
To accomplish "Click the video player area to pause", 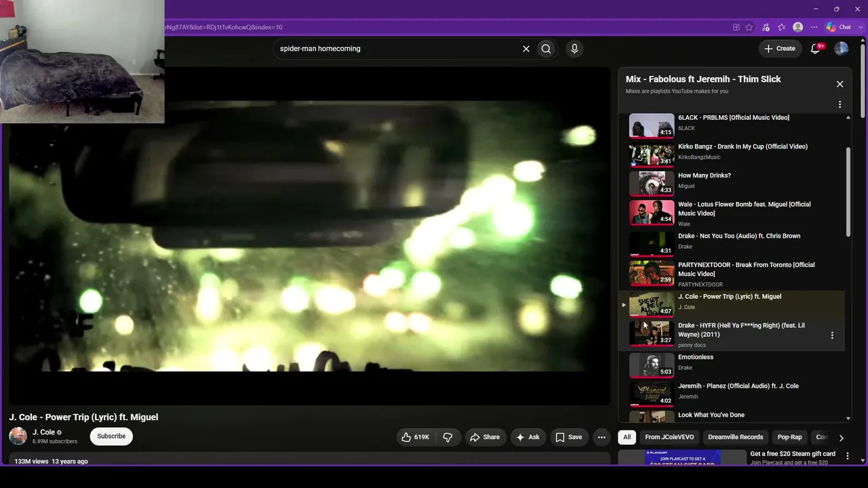I will (309, 236).
